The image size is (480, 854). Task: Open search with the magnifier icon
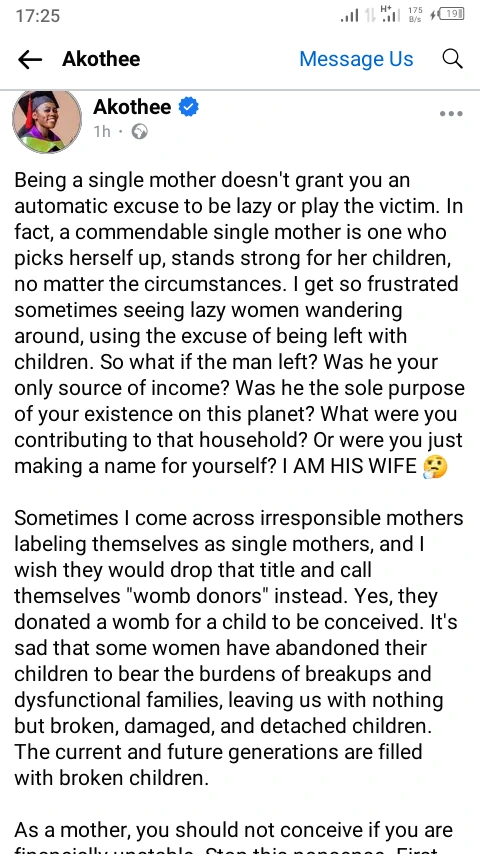coord(452,59)
